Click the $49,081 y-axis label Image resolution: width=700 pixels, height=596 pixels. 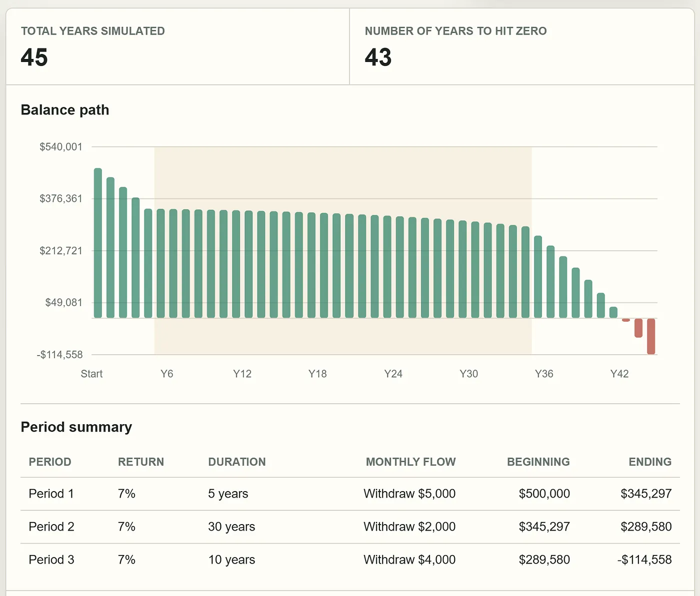click(x=63, y=303)
